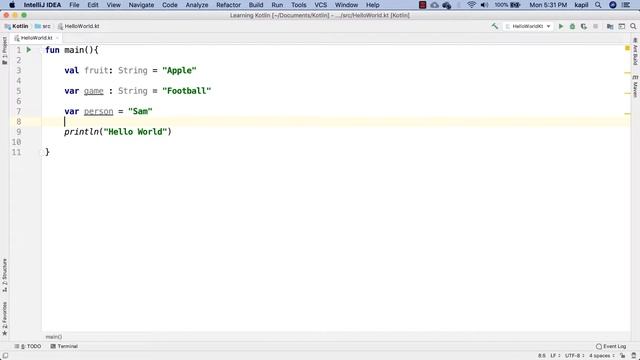Viewport: 640px width, 360px height.
Task: Open the TODO tool window
Action: pyautogui.click(x=28, y=346)
